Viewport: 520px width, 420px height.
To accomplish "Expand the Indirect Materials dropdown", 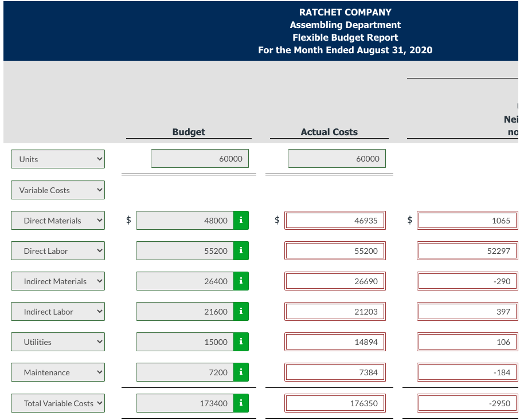I will [57, 281].
